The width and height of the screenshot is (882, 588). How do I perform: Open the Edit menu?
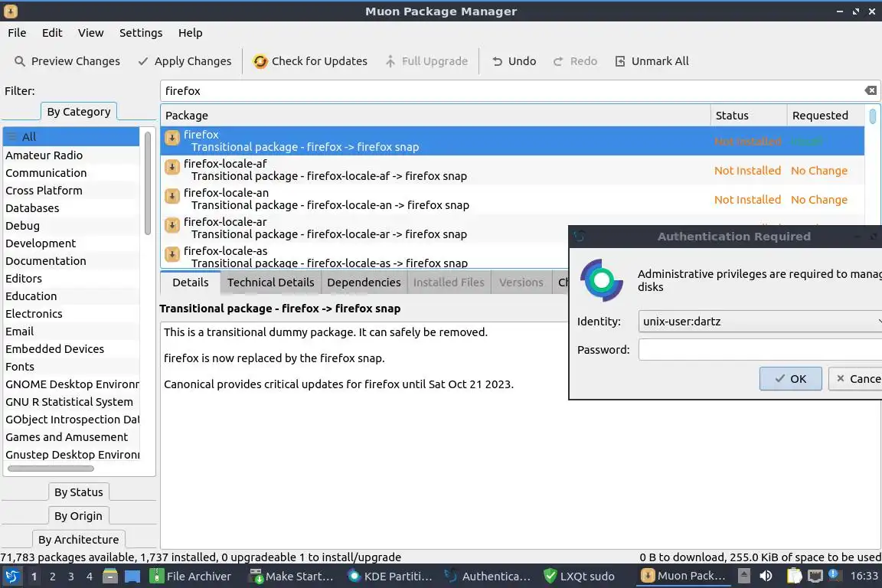(x=52, y=33)
